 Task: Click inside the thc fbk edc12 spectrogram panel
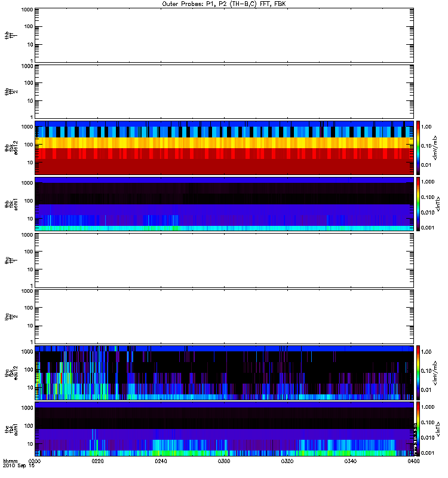[x=224, y=372]
